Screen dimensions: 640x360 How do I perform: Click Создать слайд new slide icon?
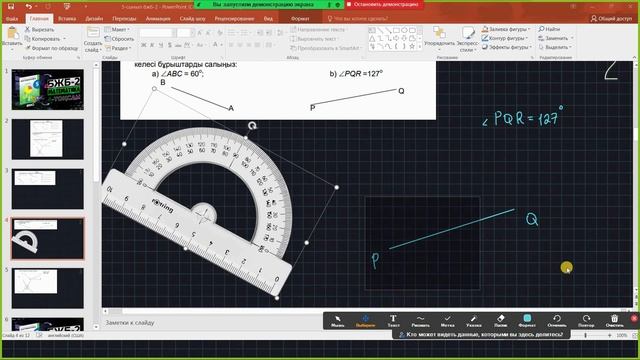(93, 33)
